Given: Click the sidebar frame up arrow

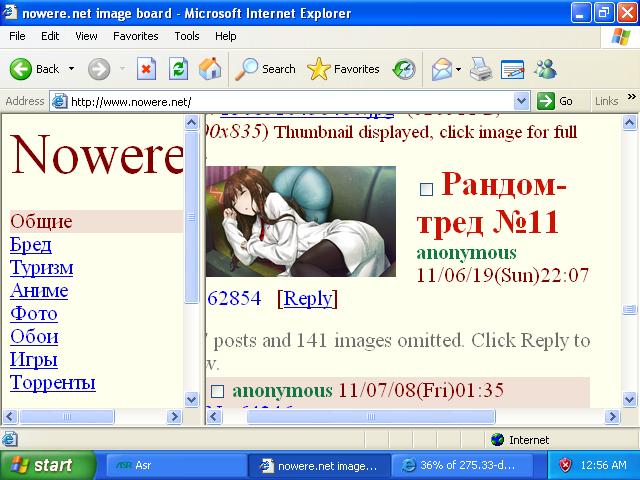Looking at the screenshot, I should click(191, 122).
